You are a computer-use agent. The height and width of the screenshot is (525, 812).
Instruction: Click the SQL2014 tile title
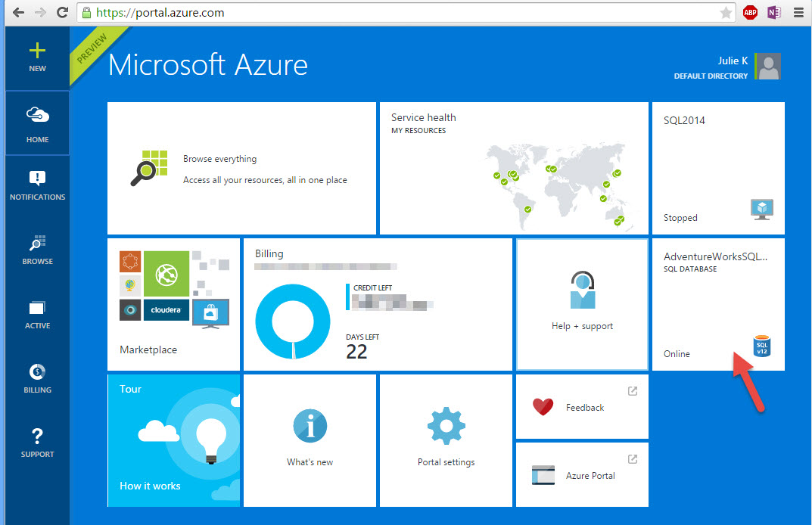[684, 120]
